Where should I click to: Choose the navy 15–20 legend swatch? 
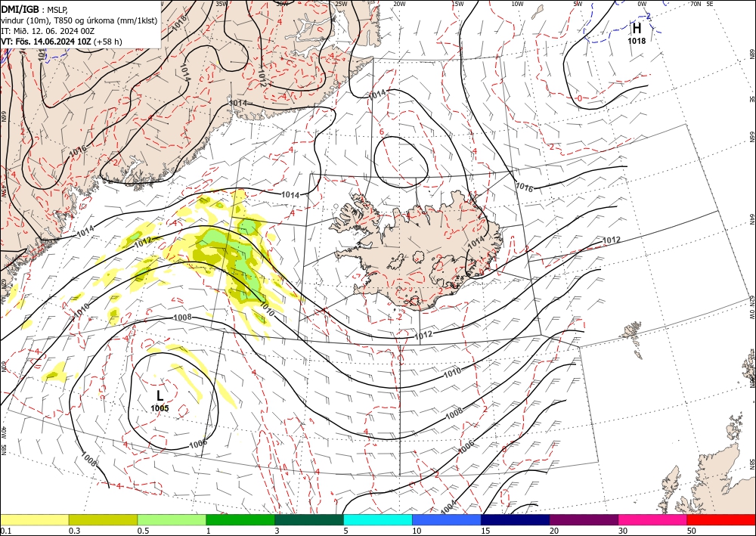(x=516, y=519)
